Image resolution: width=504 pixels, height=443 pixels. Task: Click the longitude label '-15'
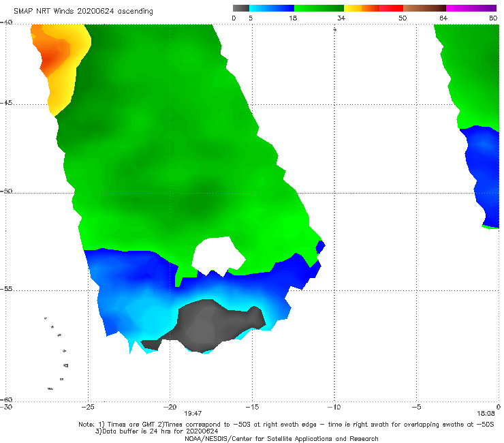[252, 407]
